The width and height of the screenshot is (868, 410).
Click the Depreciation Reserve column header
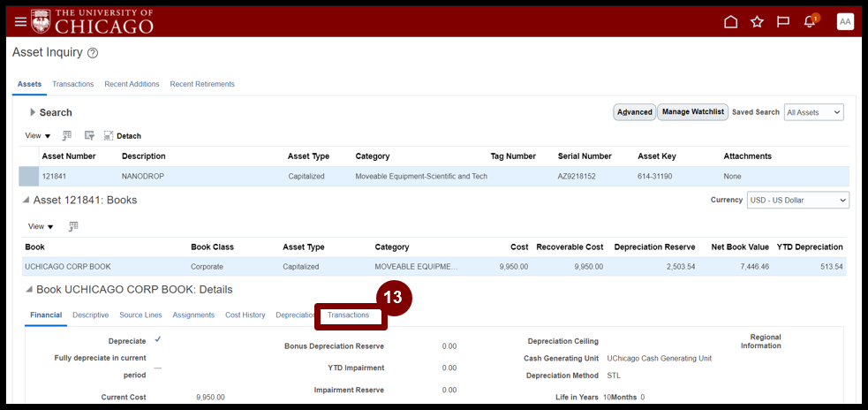655,247
